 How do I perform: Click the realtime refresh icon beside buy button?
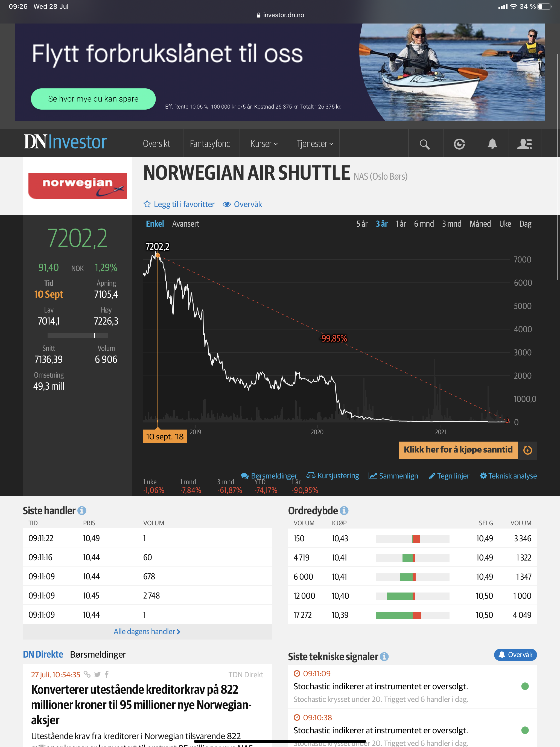527,450
